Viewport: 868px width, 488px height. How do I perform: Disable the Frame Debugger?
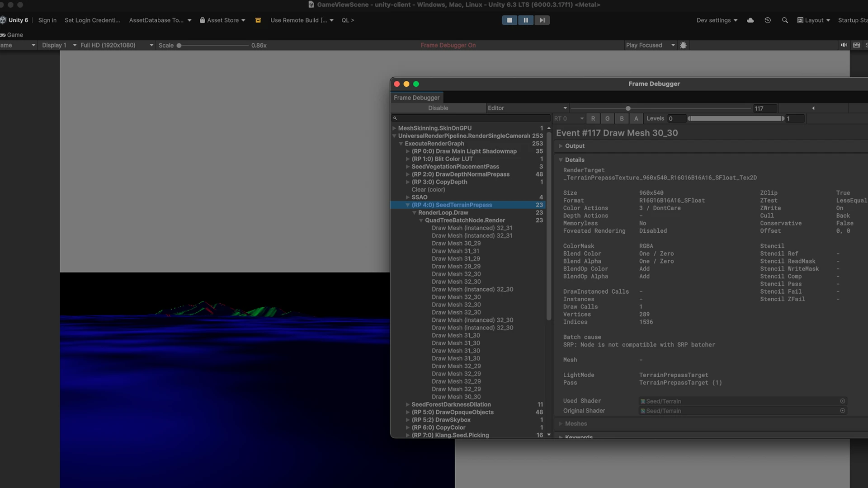tap(438, 108)
